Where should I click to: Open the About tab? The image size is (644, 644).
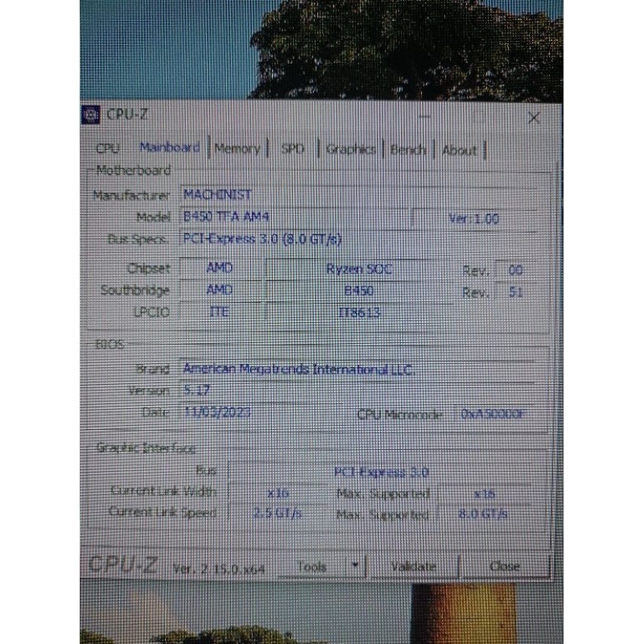(x=460, y=151)
